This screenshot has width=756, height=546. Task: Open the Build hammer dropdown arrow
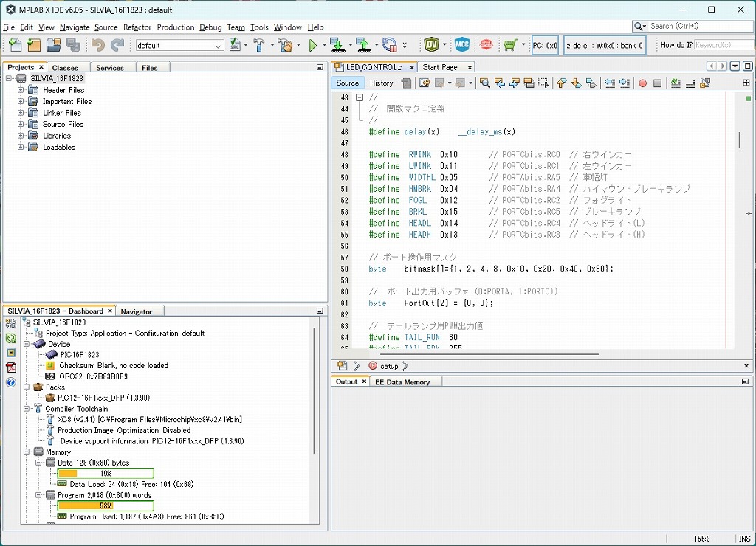(272, 45)
